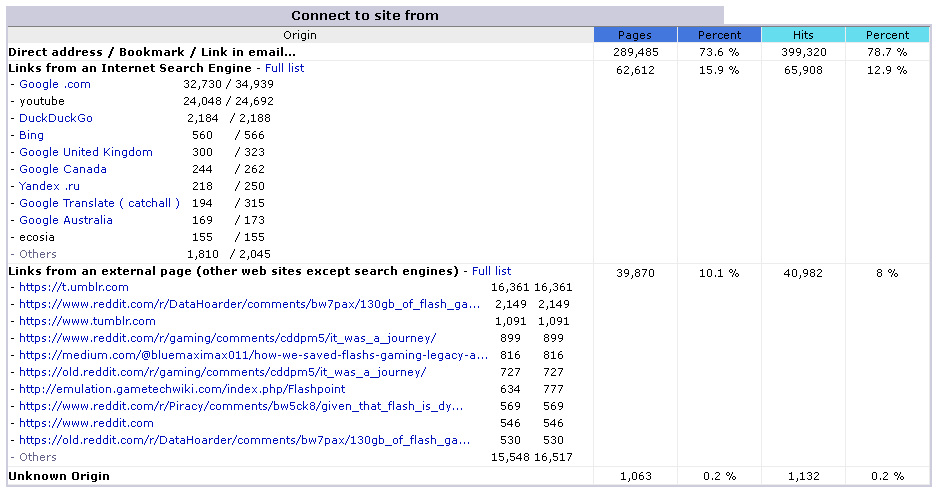Click the blue Pages column header
Image resolution: width=939 pixels, height=494 pixels.
(635, 35)
